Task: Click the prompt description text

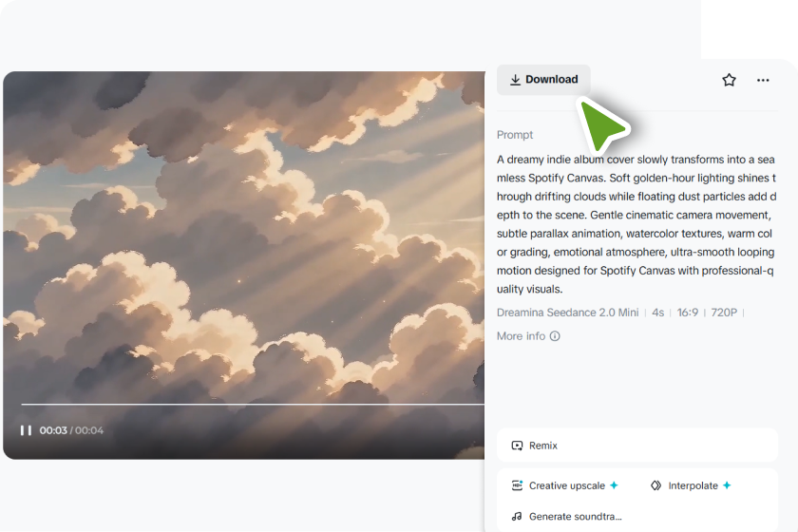Action: (x=636, y=224)
